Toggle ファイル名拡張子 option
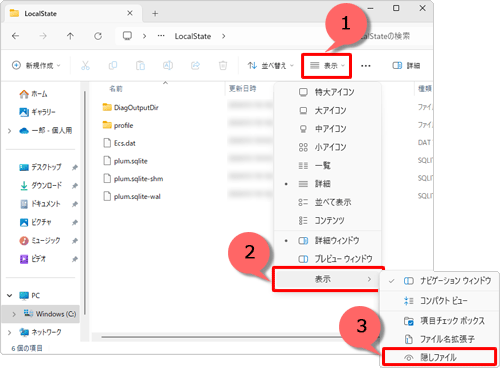The height and width of the screenshot is (368, 500). (439, 339)
